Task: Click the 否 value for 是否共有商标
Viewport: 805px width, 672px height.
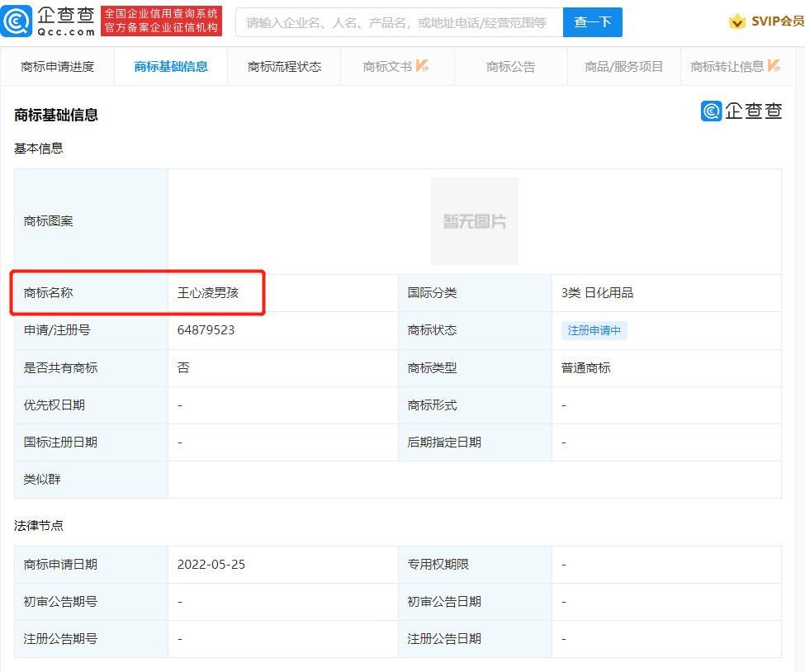Action: [x=183, y=367]
